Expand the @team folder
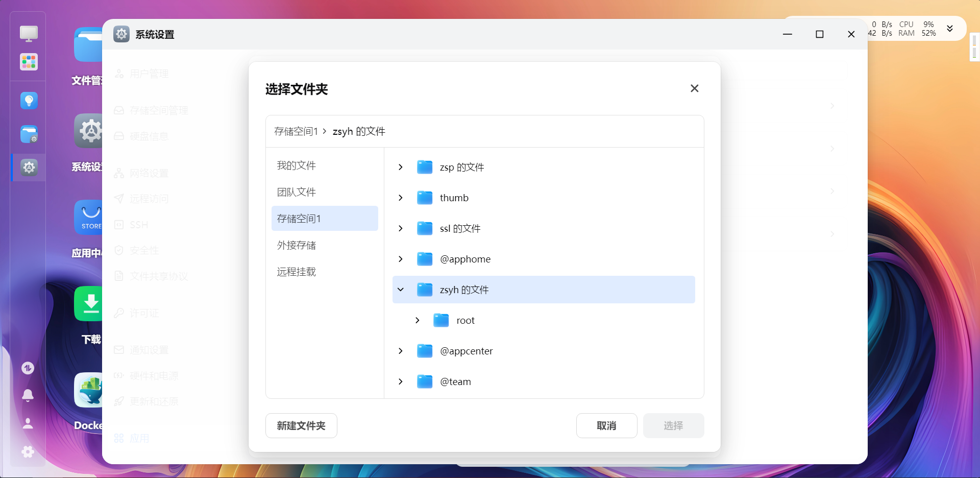Screen dimensions: 980x478 401,381
